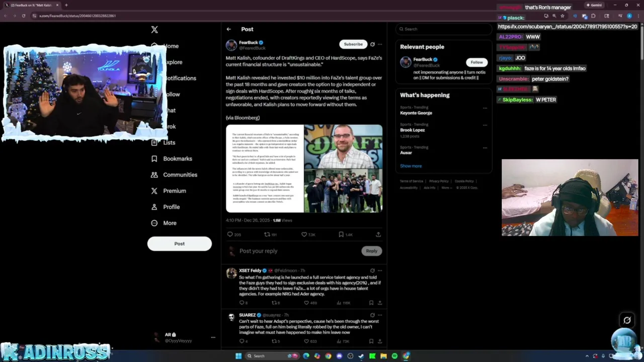The width and height of the screenshot is (644, 362).
Task: Open the Bloomberg article text image
Action: click(265, 168)
